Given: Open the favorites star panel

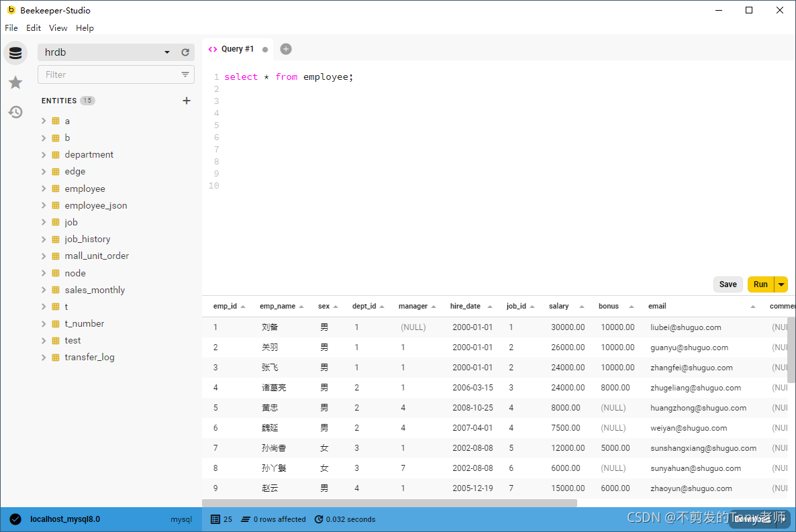Looking at the screenshot, I should click(15, 83).
